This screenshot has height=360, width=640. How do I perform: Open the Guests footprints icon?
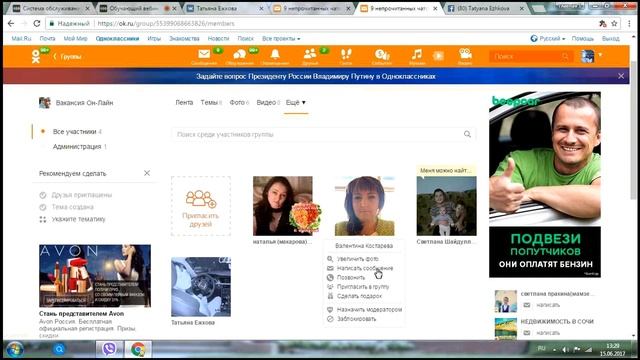[x=346, y=54]
